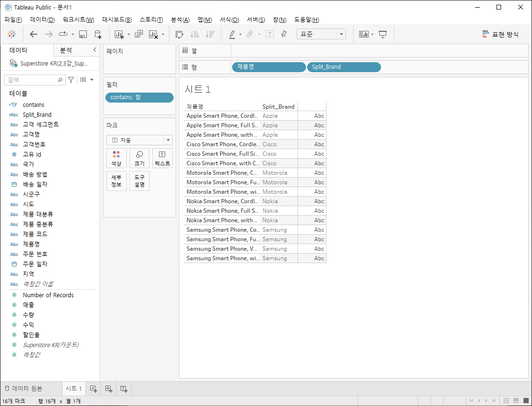The image size is (532, 406).
Task: Select the 매출 measure
Action: (x=28, y=305)
